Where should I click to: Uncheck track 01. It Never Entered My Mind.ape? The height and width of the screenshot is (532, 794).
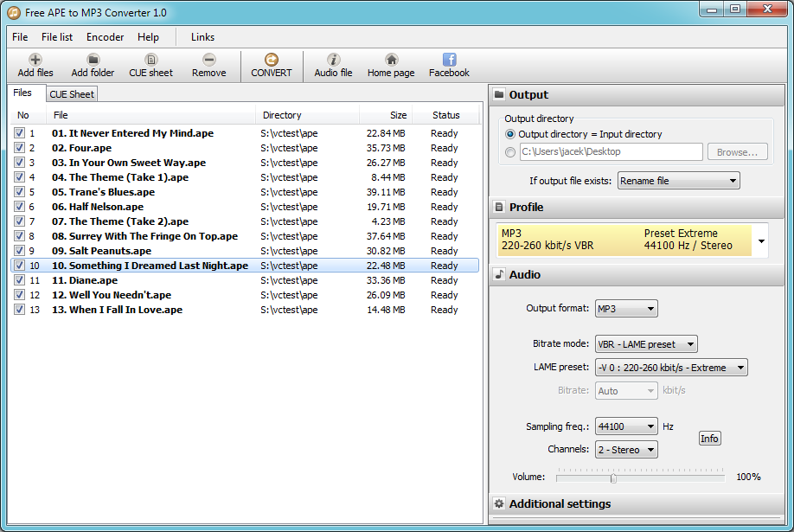(19, 133)
